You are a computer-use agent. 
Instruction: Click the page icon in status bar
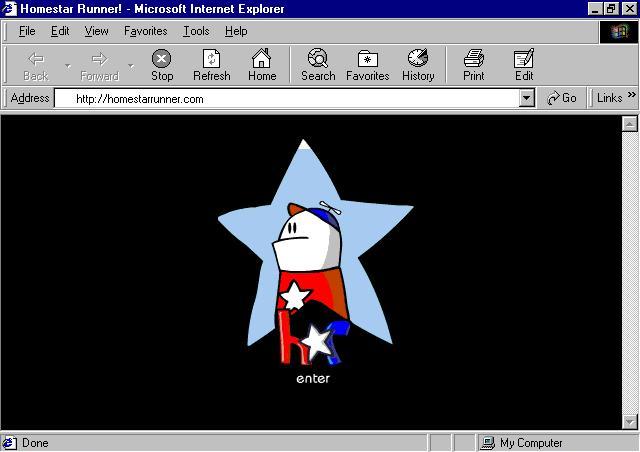[9, 443]
